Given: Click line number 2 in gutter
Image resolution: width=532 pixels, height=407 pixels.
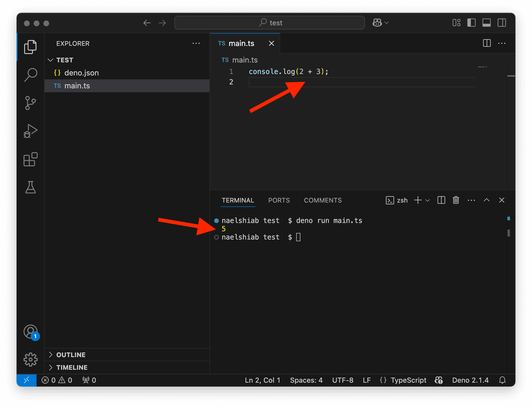Looking at the screenshot, I should pyautogui.click(x=231, y=82).
